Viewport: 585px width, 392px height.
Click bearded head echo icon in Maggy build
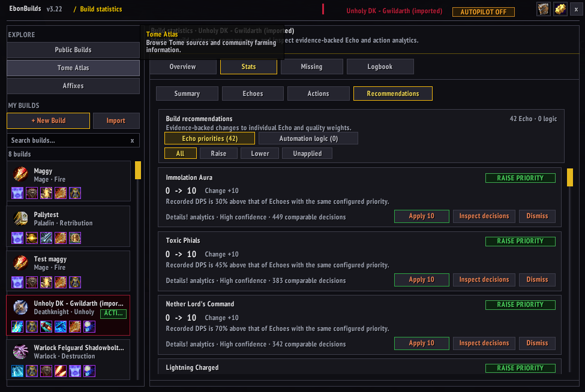click(x=32, y=193)
